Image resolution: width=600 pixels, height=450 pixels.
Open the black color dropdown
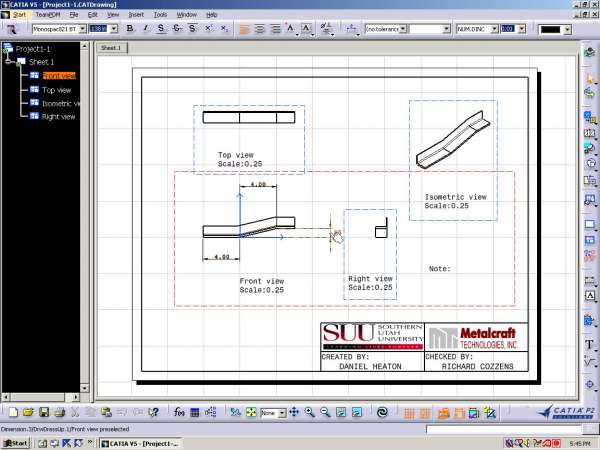tap(567, 29)
